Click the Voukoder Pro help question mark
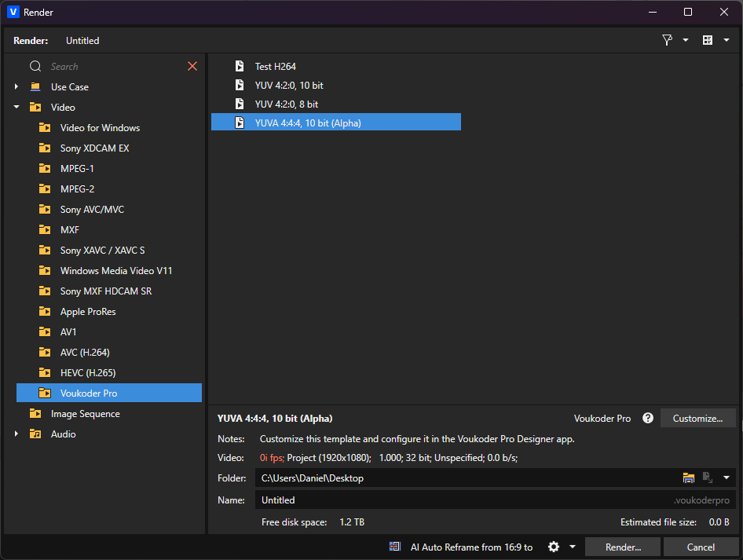The image size is (743, 560). coord(648,418)
